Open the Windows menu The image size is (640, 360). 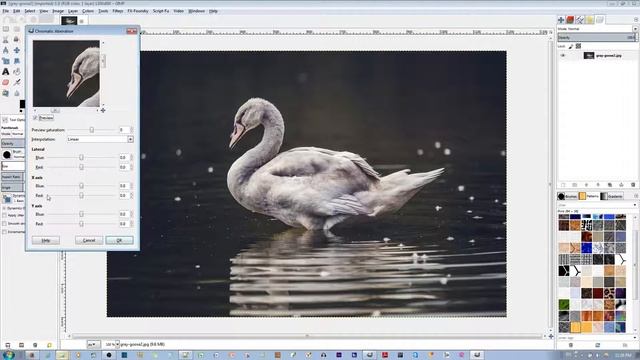point(196,11)
